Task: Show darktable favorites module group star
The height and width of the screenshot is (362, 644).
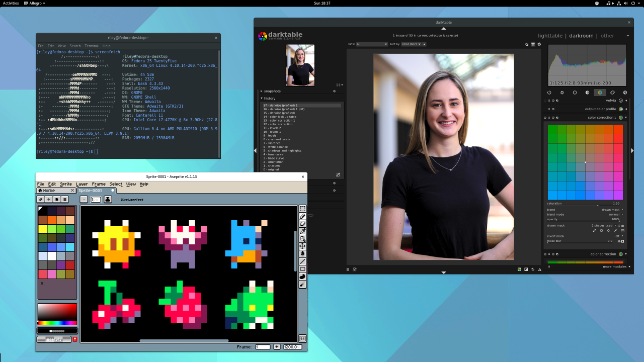Action: (x=562, y=93)
